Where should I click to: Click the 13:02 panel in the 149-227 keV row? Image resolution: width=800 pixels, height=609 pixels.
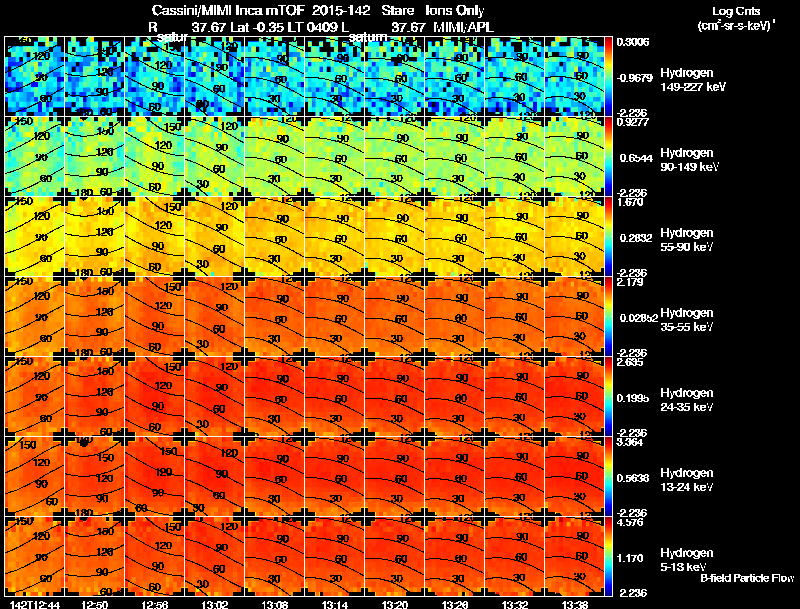[214, 76]
